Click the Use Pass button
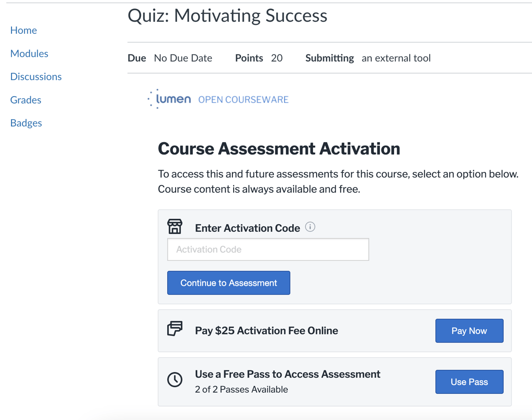This screenshot has width=532, height=420. tap(469, 381)
